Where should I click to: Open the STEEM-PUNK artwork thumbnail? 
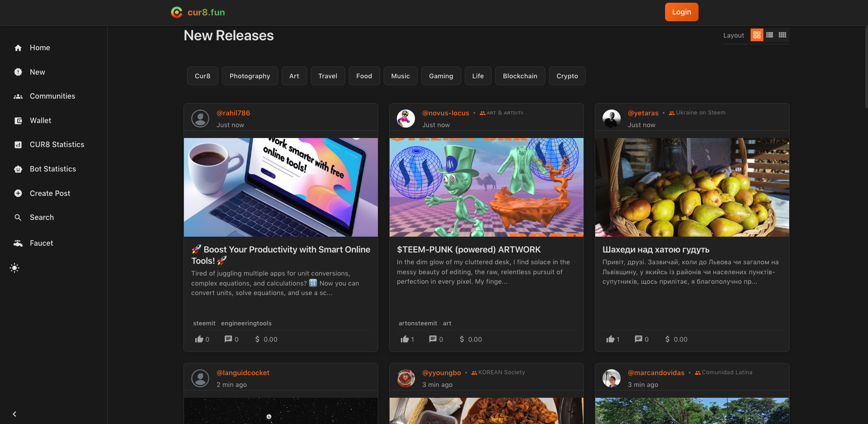pyautogui.click(x=487, y=187)
